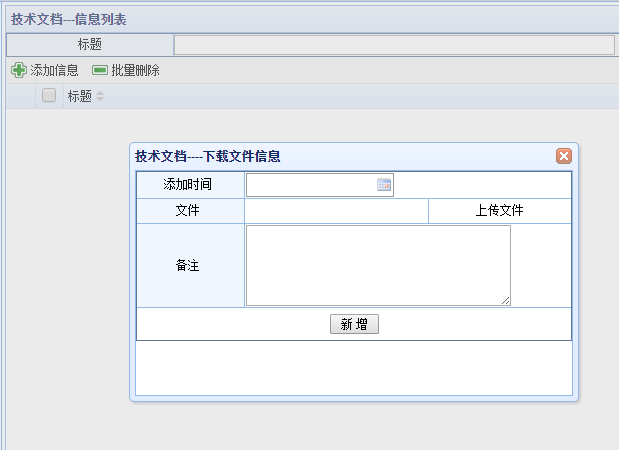The width and height of the screenshot is (619, 450).
Task: Click the sort arrows beside 标题 column
Action: pyautogui.click(x=100, y=96)
